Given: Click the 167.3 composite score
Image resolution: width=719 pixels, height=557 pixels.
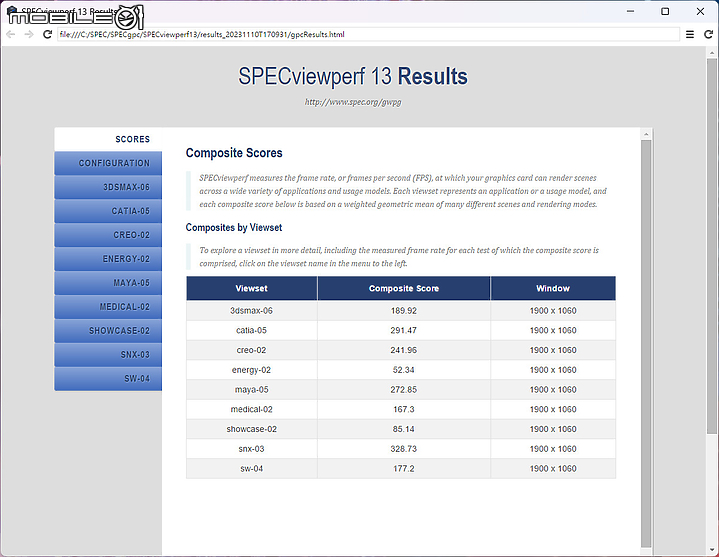Looking at the screenshot, I should pyautogui.click(x=404, y=409).
